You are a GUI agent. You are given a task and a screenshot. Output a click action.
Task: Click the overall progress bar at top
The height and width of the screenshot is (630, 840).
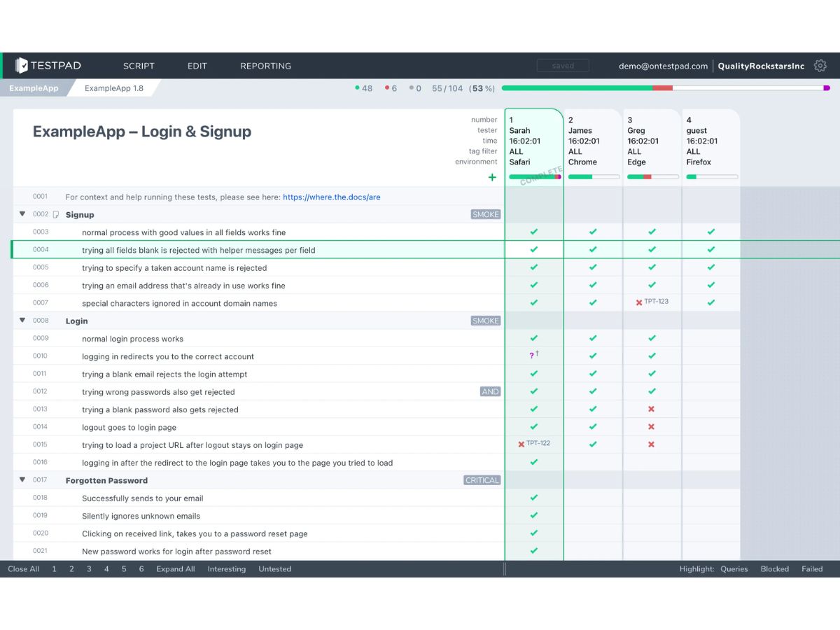tap(666, 88)
